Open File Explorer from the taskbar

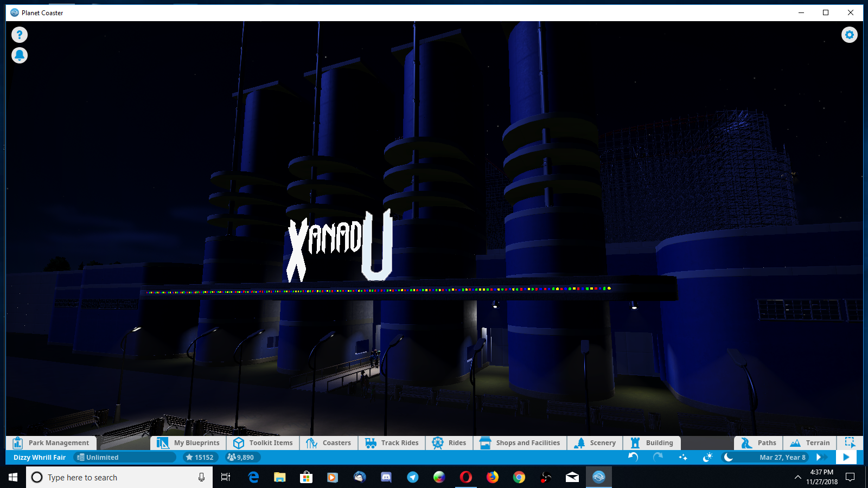279,477
